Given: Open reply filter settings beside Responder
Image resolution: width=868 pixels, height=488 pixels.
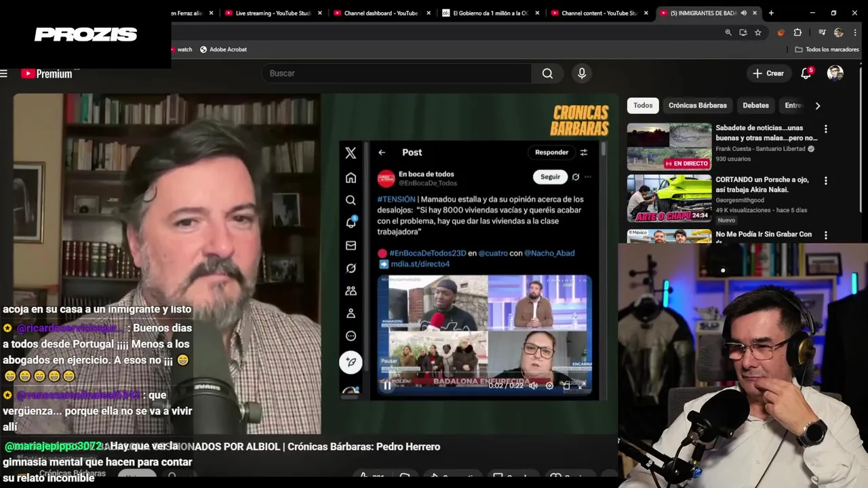Looking at the screenshot, I should [584, 152].
